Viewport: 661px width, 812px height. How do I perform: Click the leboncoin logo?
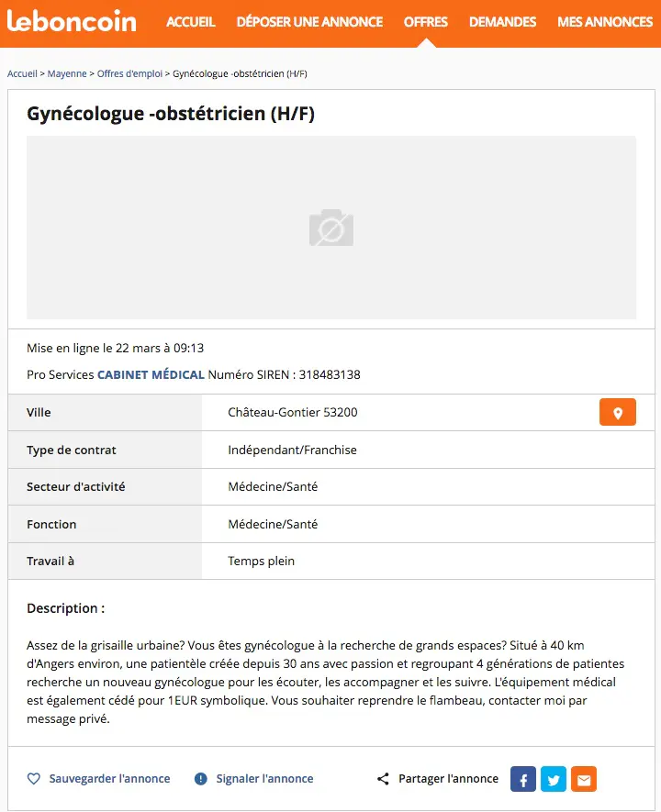click(x=72, y=21)
